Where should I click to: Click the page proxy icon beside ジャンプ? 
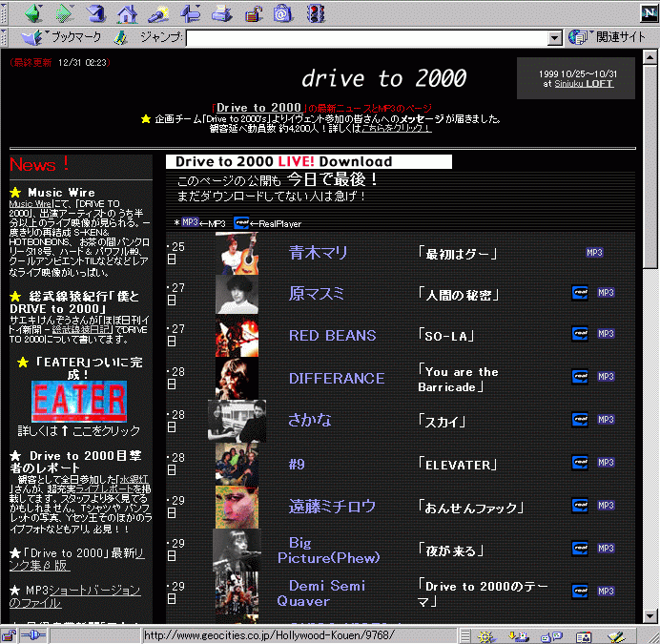[120, 38]
